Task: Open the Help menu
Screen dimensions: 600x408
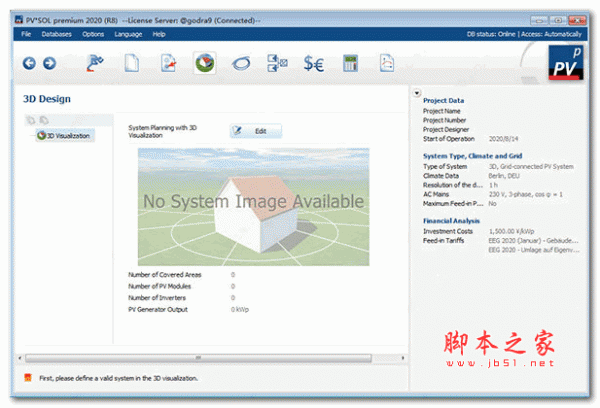Action: (x=159, y=34)
